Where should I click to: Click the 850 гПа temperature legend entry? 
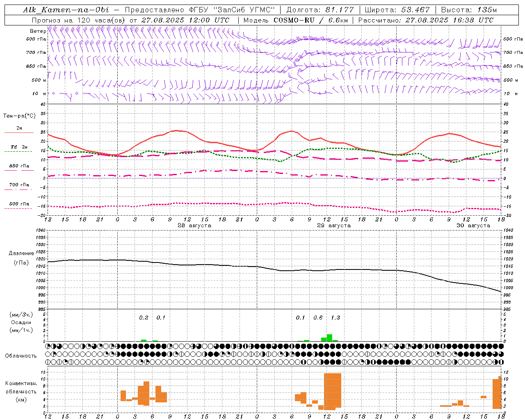tap(19, 166)
